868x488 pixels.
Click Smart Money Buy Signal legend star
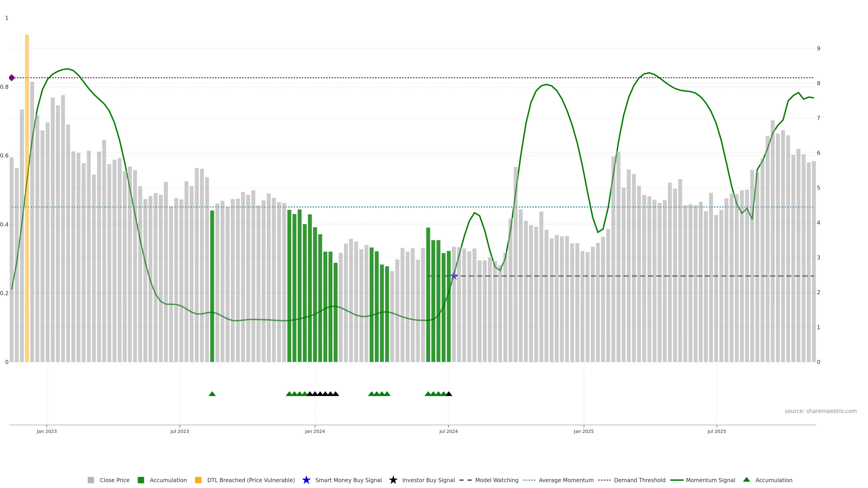[306, 480]
